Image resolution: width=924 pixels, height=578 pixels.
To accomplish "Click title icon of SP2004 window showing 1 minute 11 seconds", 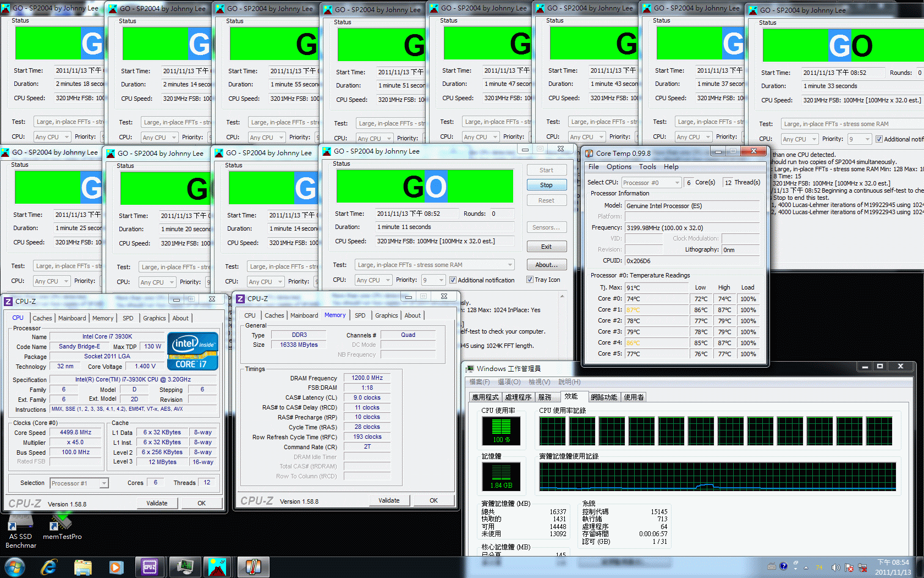I will coord(327,151).
